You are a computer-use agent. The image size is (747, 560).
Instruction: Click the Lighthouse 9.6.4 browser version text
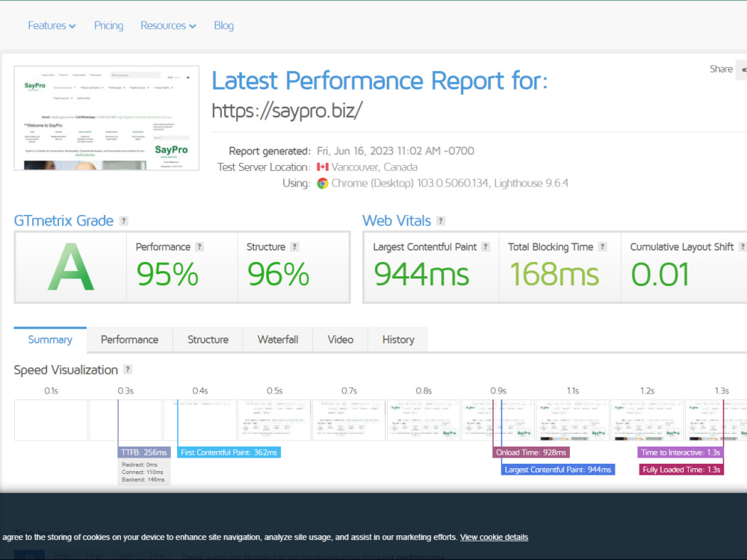pyautogui.click(x=531, y=184)
